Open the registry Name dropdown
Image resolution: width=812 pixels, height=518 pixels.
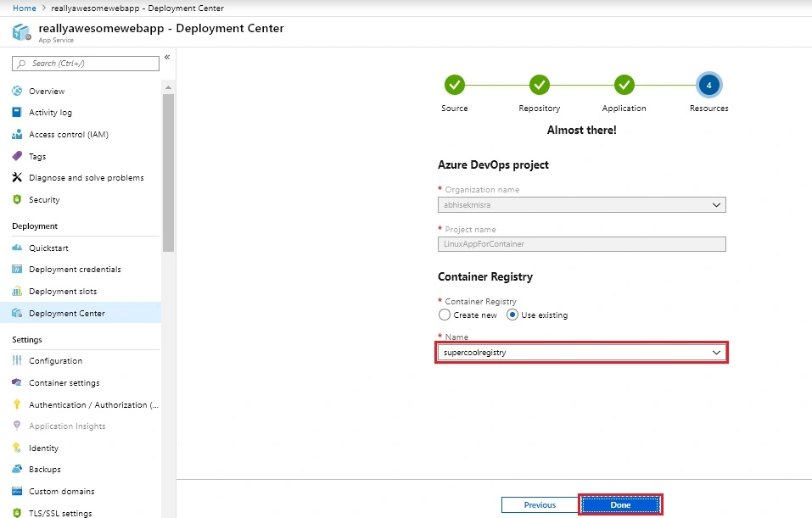[581, 353]
